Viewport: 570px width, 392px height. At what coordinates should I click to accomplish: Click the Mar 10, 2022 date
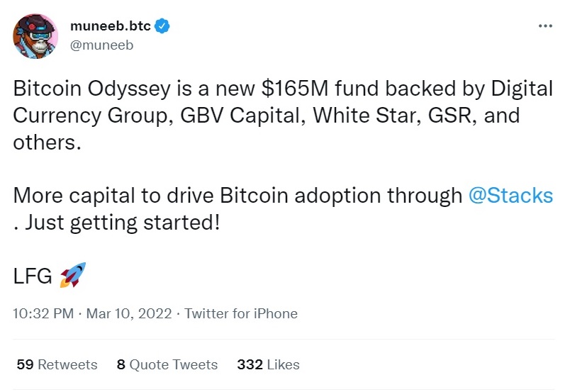[129, 313]
